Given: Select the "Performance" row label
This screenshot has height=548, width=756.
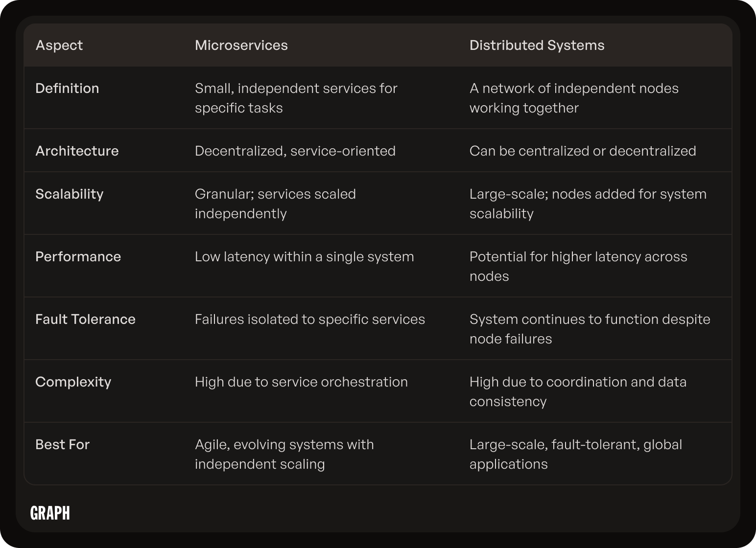Looking at the screenshot, I should coord(78,257).
